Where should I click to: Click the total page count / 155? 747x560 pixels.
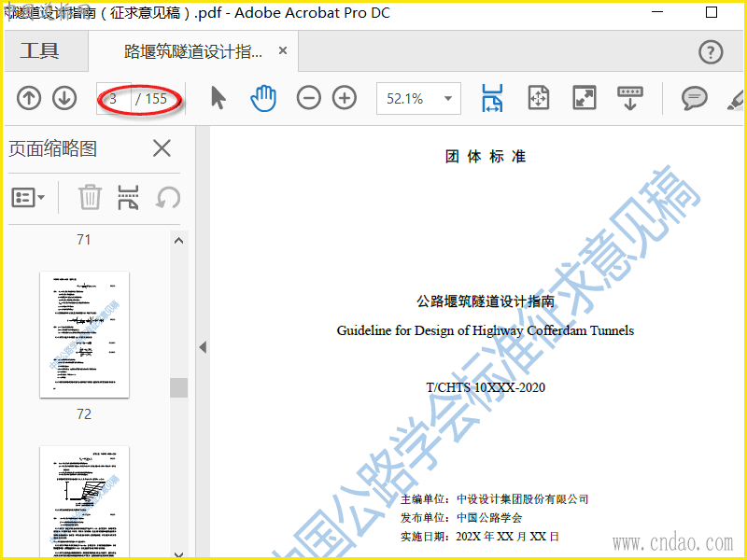pos(151,99)
